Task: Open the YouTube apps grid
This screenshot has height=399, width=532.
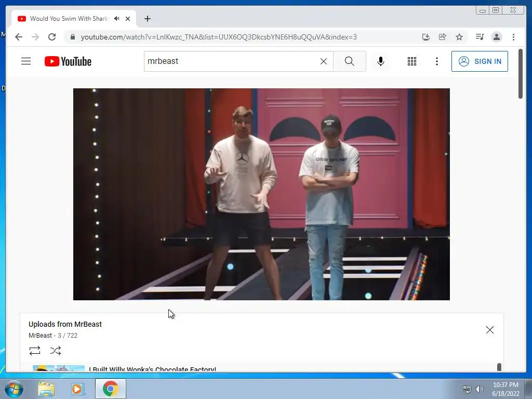Action: (x=412, y=61)
